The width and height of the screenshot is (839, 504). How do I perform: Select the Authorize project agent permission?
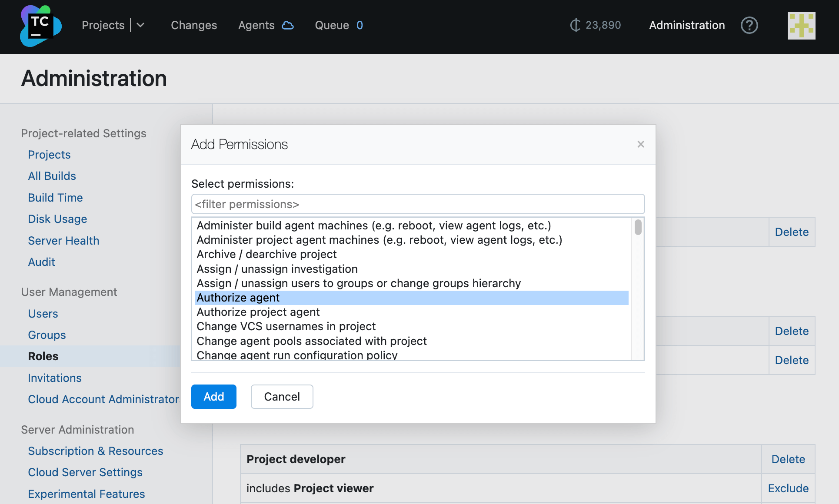(x=258, y=312)
